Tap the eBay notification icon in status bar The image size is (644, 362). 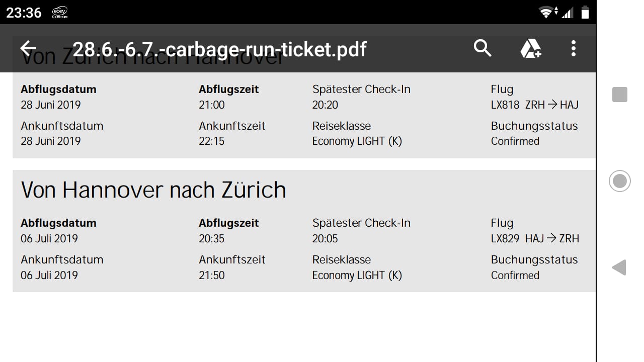tap(60, 13)
